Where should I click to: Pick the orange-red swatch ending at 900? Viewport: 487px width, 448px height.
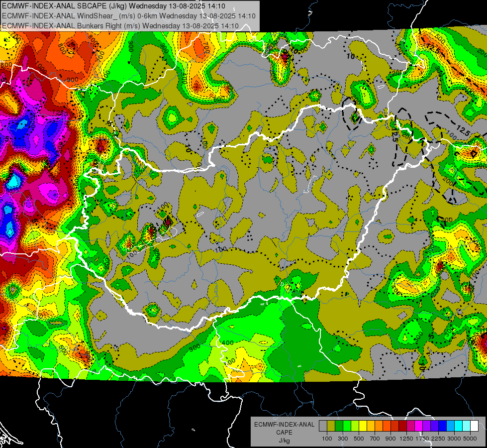point(387,426)
